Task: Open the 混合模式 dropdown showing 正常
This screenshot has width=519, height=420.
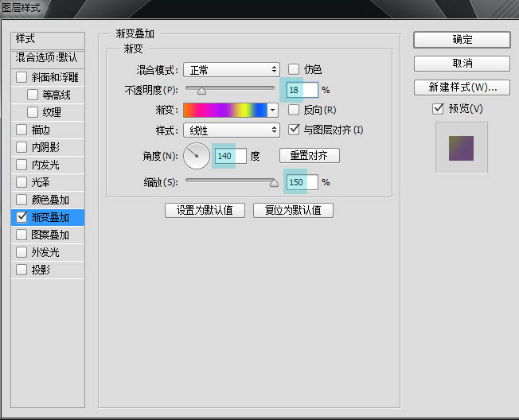Action: click(x=232, y=70)
